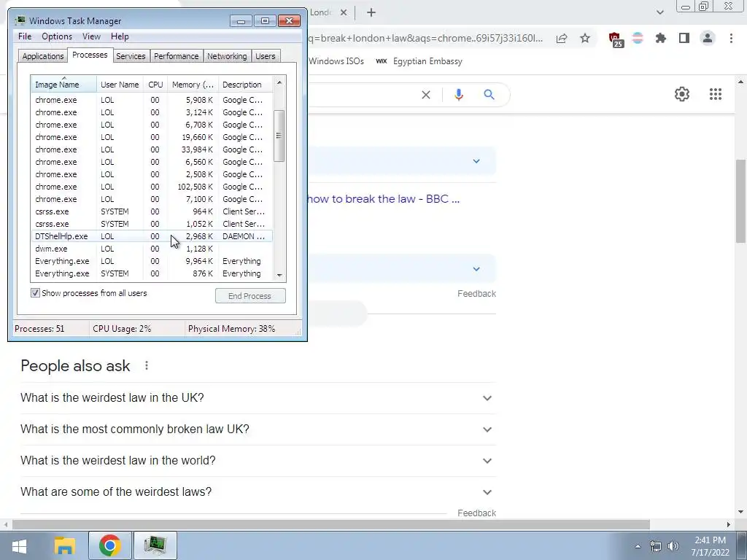
Task: Click the End Process button
Action: 250,296
